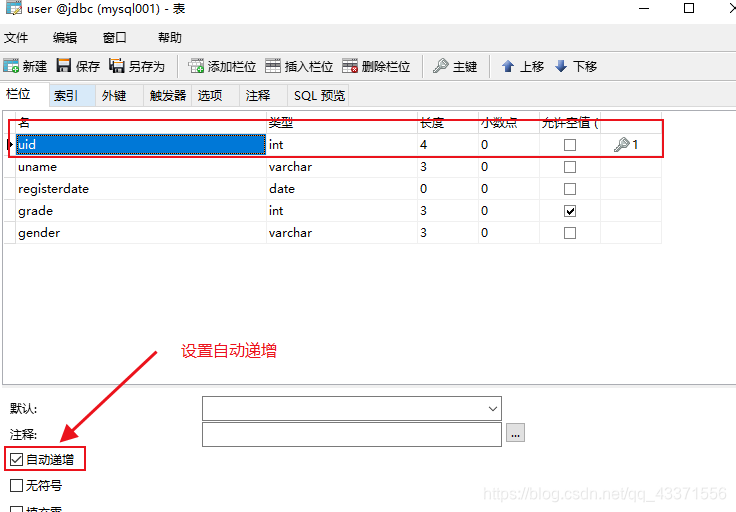The width and height of the screenshot is (736, 512).
Task: Open the 文件 menu
Action: point(16,38)
